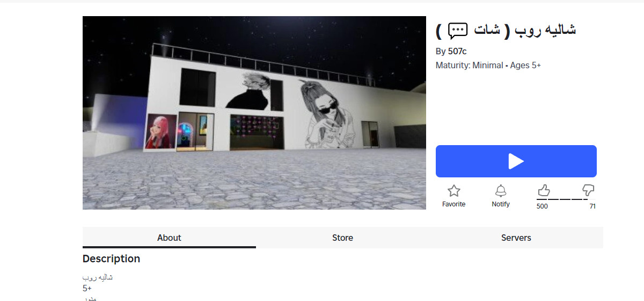Image resolution: width=644 pixels, height=301 pixels.
Task: Open the game thumbnail image
Action: pos(254,113)
